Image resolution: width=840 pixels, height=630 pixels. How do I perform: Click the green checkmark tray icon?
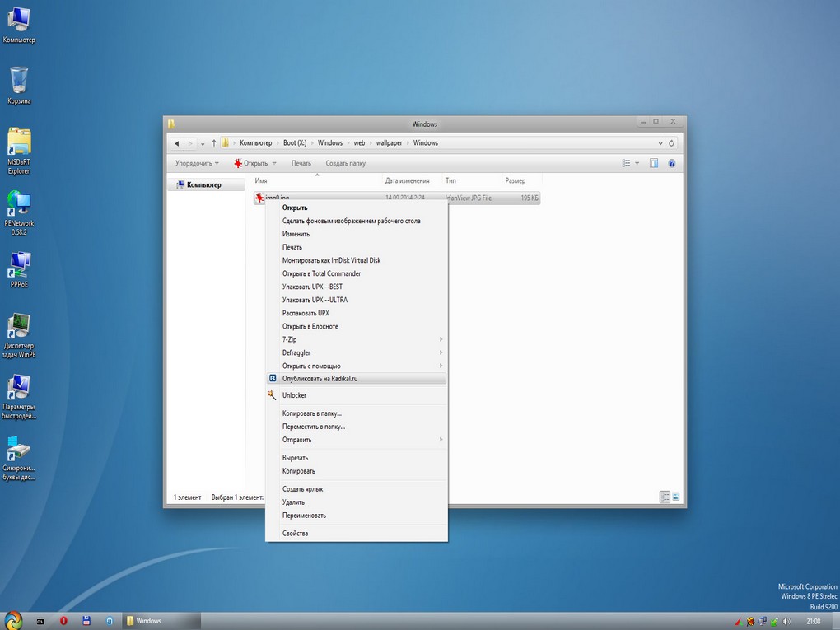[774, 622]
